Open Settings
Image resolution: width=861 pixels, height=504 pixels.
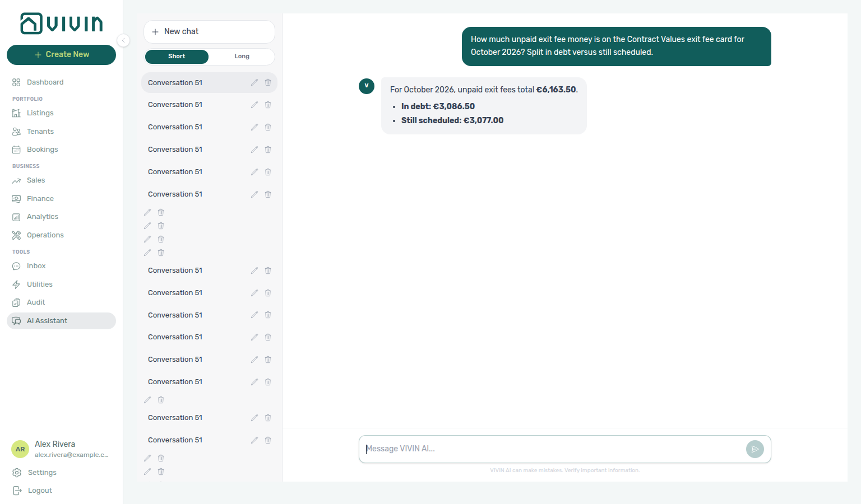(61, 473)
